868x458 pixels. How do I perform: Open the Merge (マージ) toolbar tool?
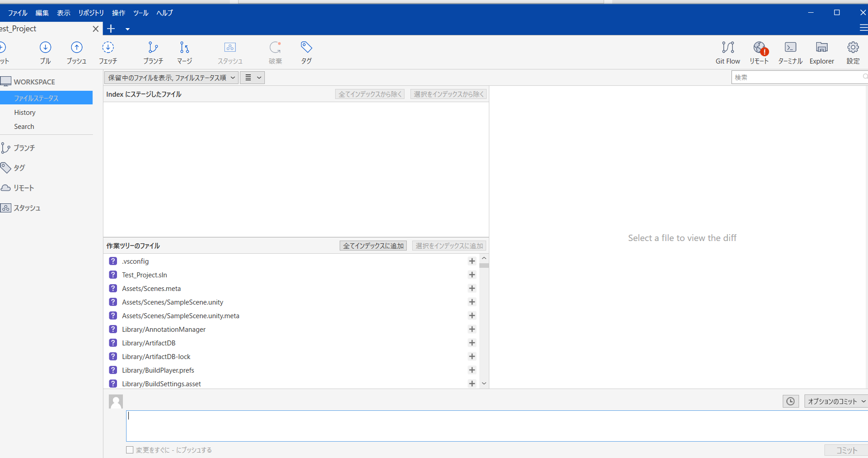pos(185,53)
